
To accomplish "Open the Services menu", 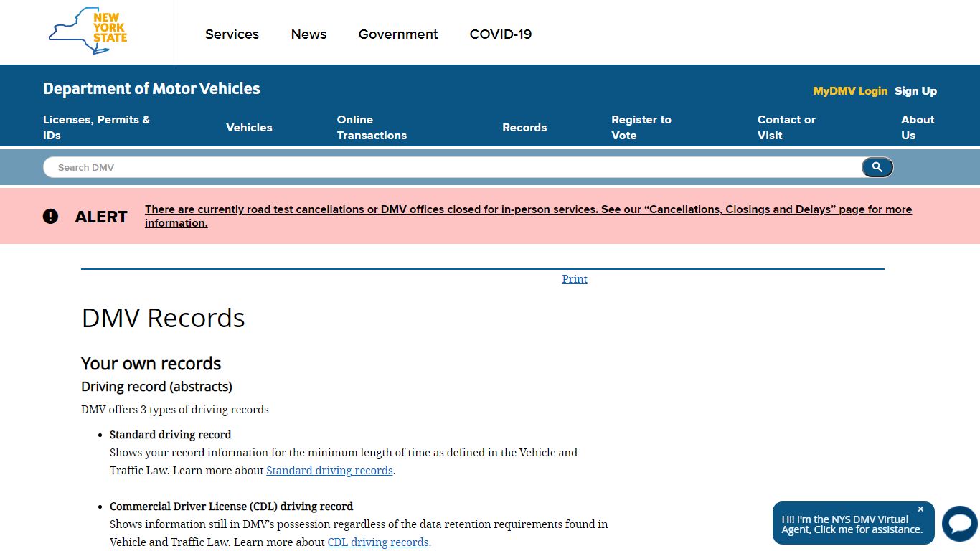I will click(232, 34).
